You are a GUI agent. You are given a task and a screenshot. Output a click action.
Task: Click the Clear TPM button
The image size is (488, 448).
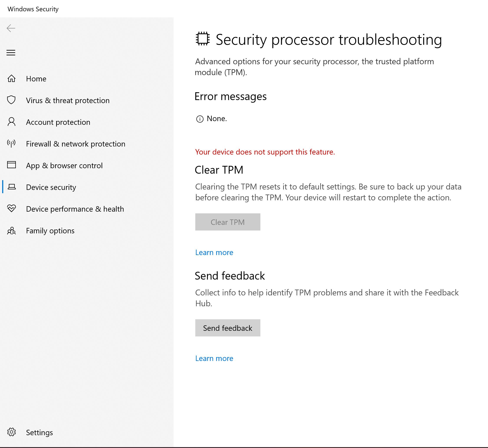point(228,222)
